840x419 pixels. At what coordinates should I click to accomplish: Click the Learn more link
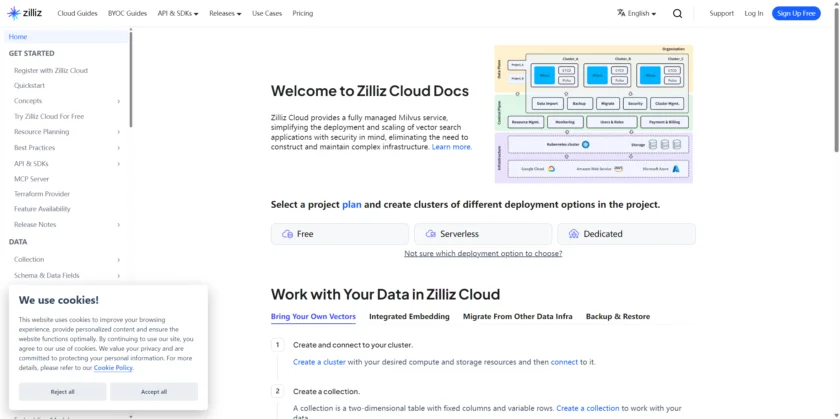452,147
